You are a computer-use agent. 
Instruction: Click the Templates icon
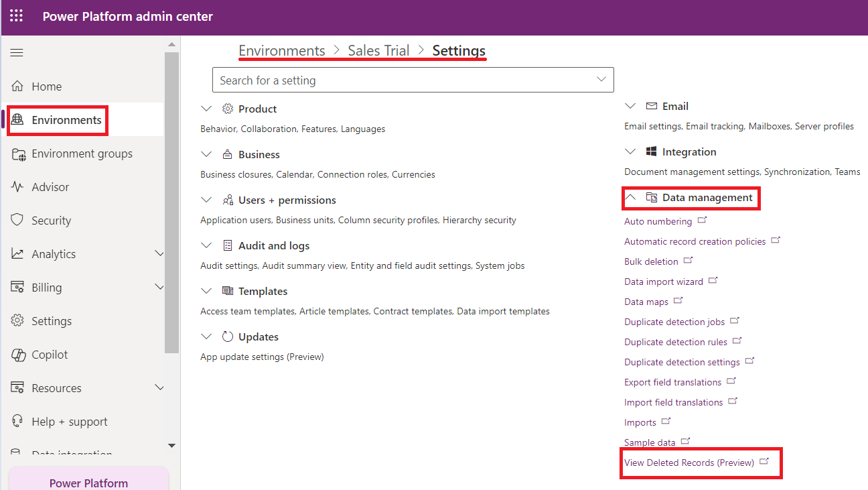coord(228,291)
